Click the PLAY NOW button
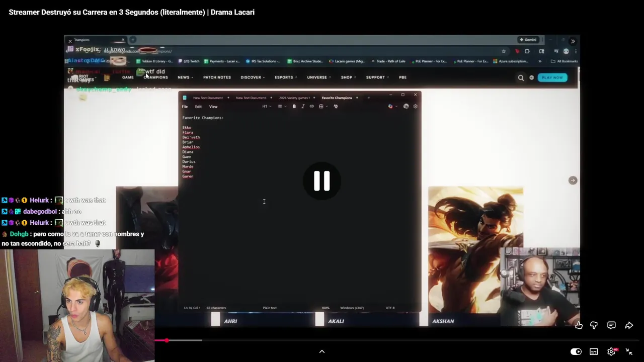Image resolution: width=644 pixels, height=362 pixels. pos(552,77)
